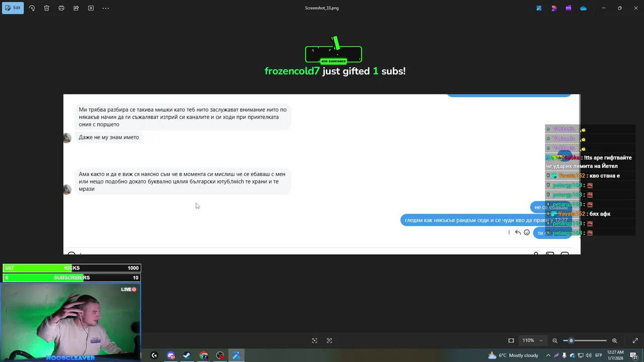Viewport: 644px width, 362px height.
Task: Click the microphone tray icon
Action: (x=564, y=355)
